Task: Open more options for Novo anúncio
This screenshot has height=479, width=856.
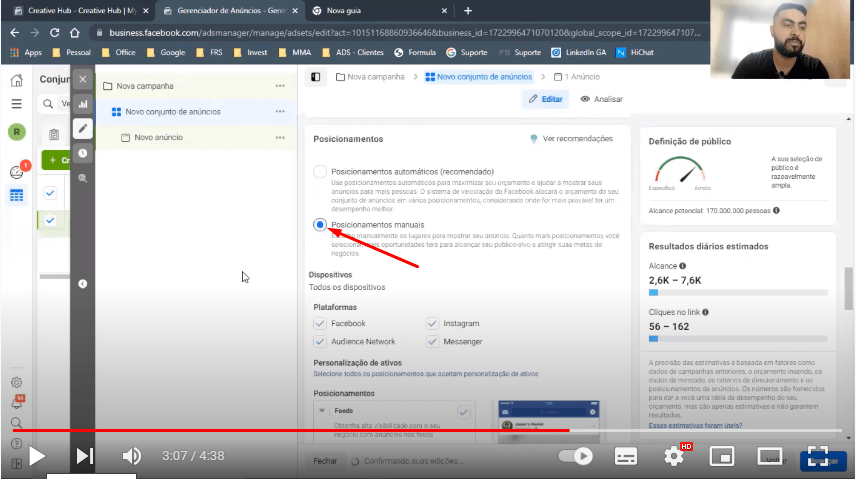Action: coord(280,137)
